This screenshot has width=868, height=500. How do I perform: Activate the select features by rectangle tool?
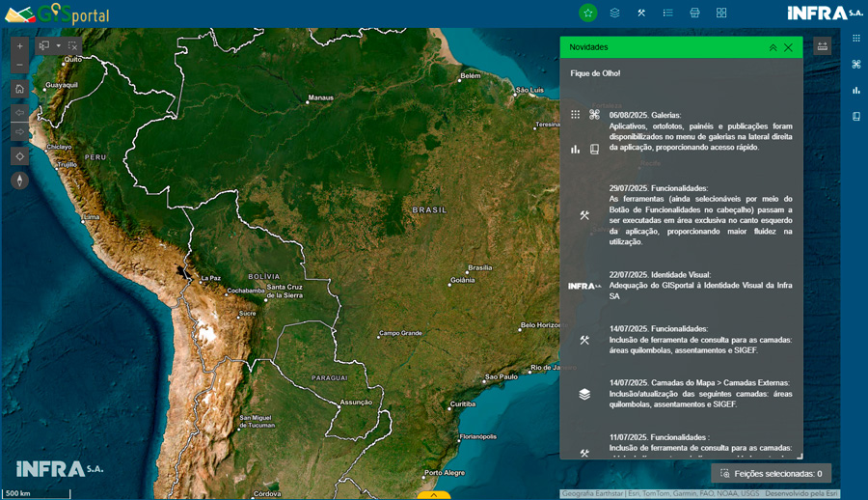[44, 45]
